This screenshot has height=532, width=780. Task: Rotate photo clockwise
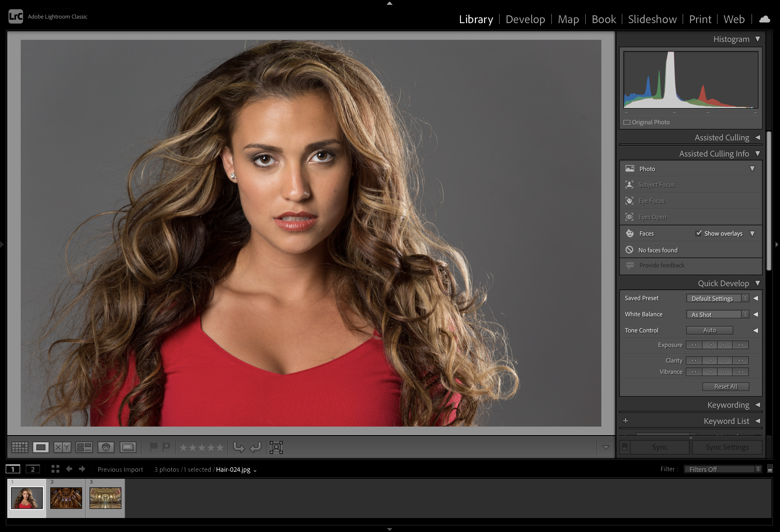pos(255,447)
